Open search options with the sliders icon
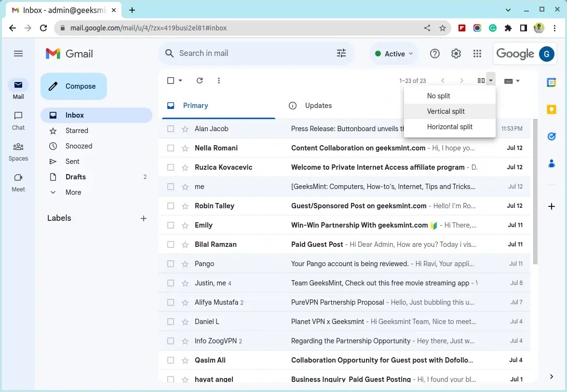Image resolution: width=567 pixels, height=392 pixels. pyautogui.click(x=341, y=54)
